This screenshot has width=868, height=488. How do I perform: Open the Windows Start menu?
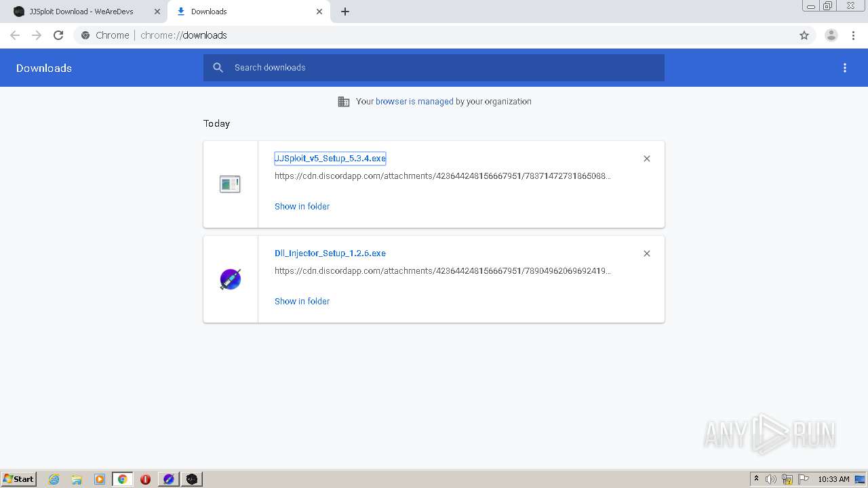(x=19, y=479)
